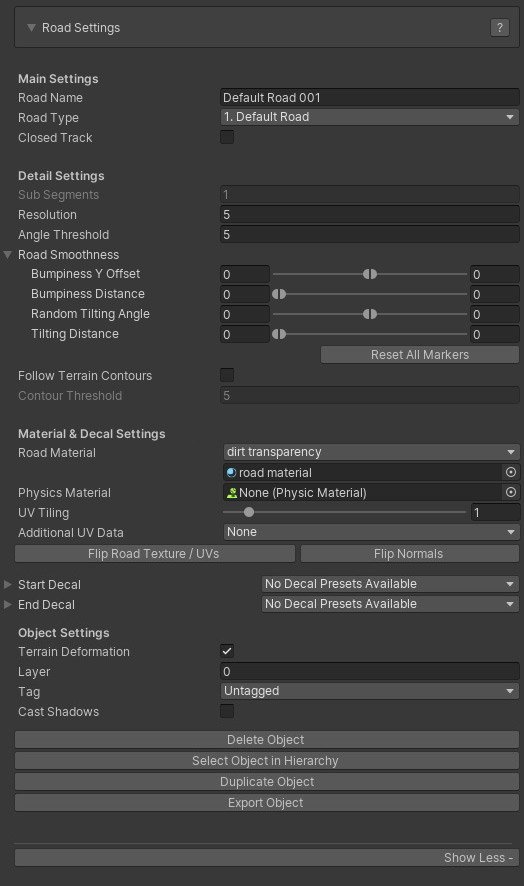
Task: Enable Cast Shadows checkbox
Action: tap(227, 711)
